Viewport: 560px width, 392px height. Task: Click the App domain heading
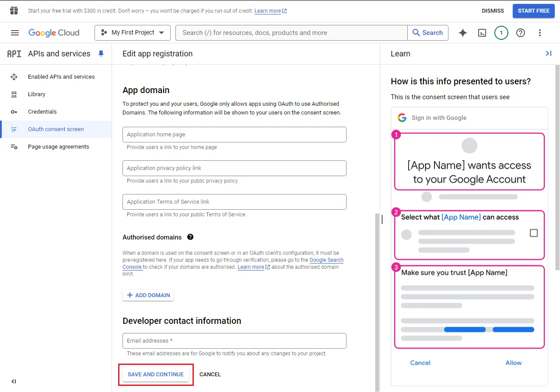146,90
